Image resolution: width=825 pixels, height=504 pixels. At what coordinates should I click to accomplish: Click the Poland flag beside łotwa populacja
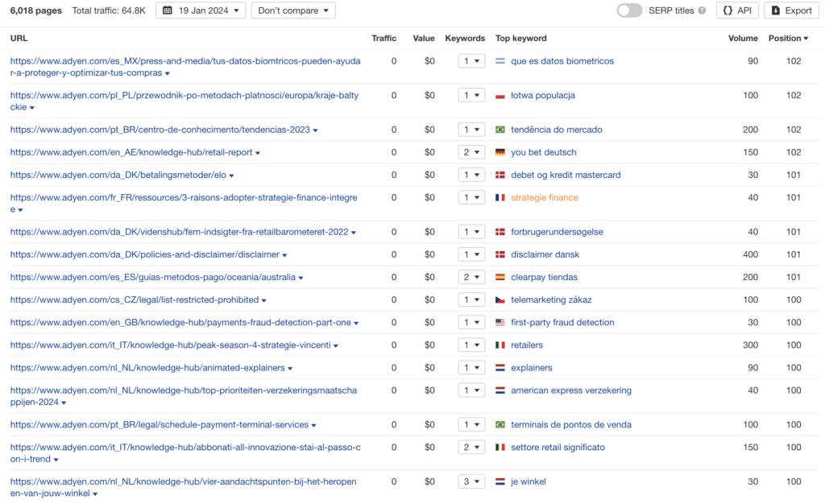tap(500, 96)
